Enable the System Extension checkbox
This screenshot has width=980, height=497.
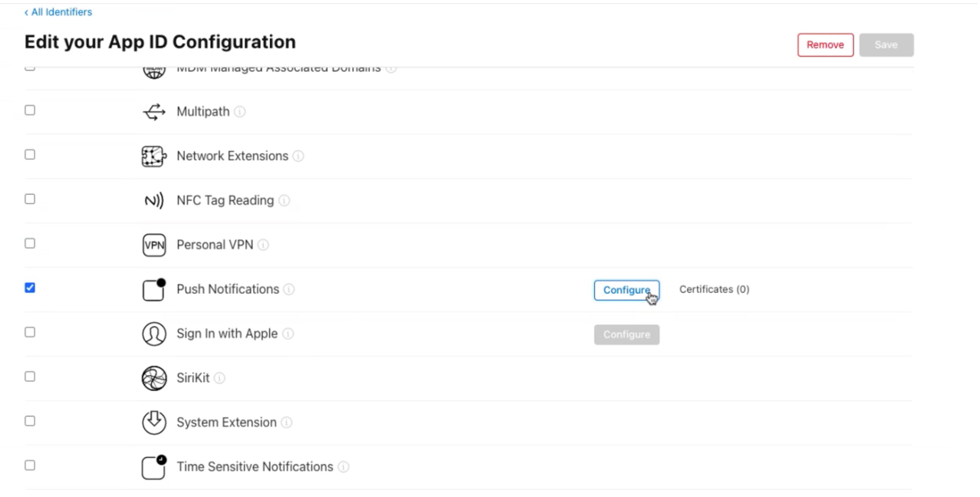tap(29, 420)
